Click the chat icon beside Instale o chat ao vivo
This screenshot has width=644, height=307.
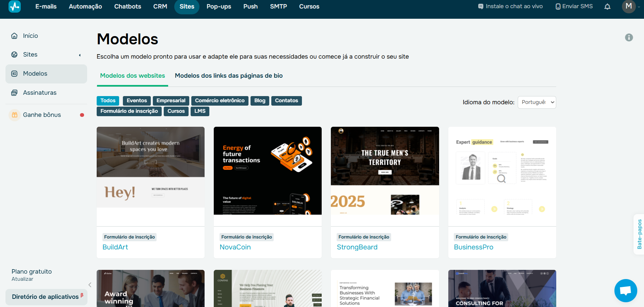click(x=481, y=6)
